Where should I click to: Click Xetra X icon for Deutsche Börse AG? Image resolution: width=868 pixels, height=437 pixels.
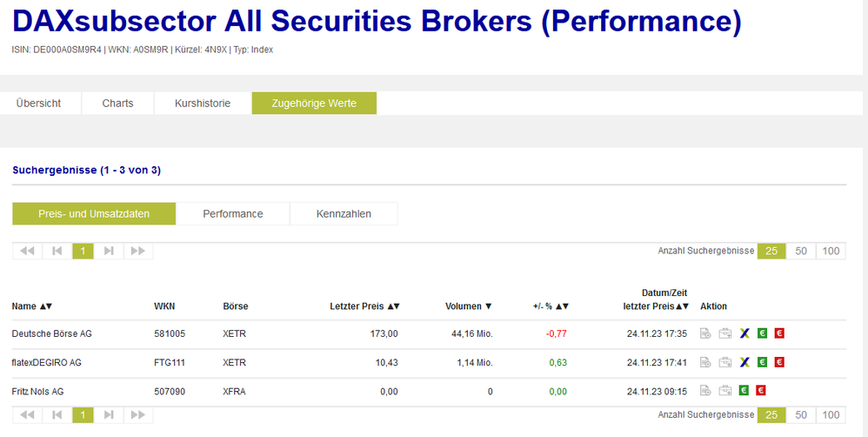744,333
